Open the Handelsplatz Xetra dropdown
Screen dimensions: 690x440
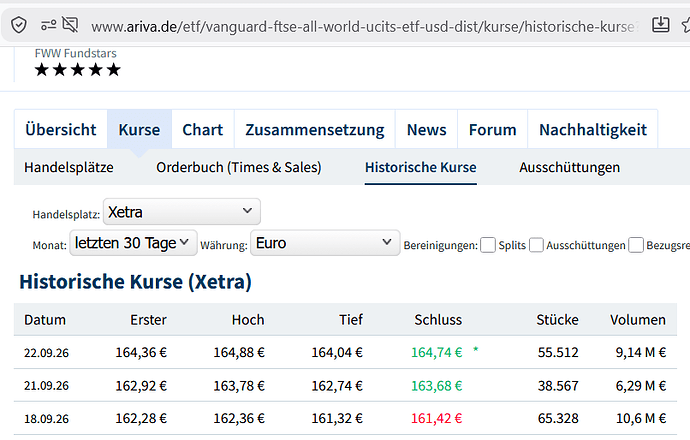(182, 212)
